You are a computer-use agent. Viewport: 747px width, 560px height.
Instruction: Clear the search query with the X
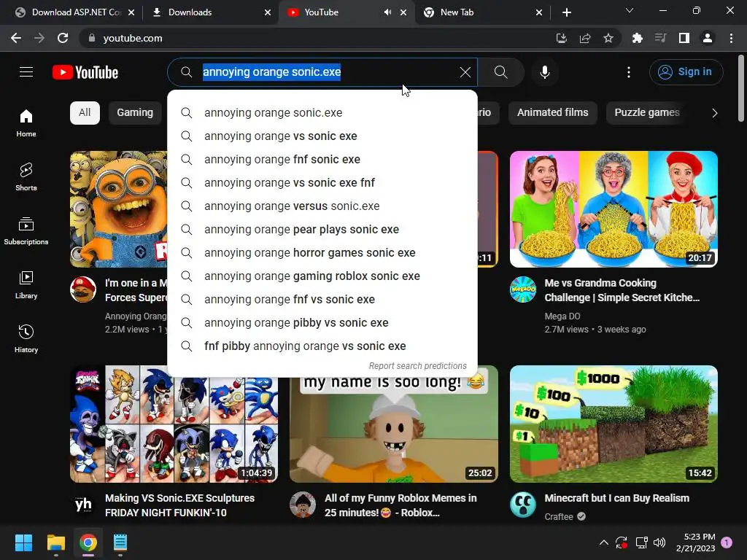coord(465,72)
